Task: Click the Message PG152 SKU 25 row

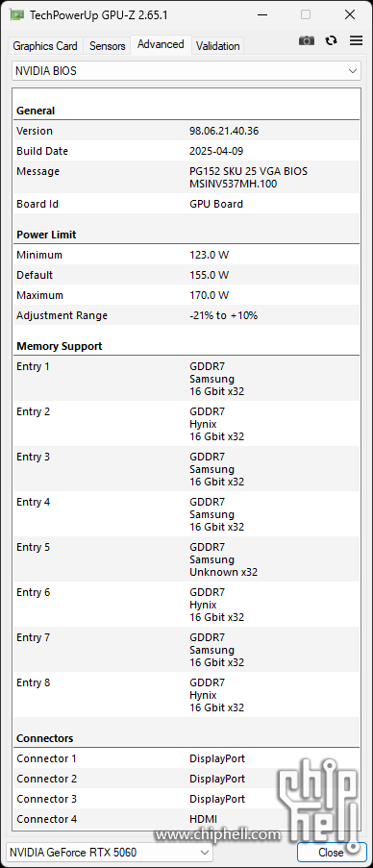Action: 186,177
